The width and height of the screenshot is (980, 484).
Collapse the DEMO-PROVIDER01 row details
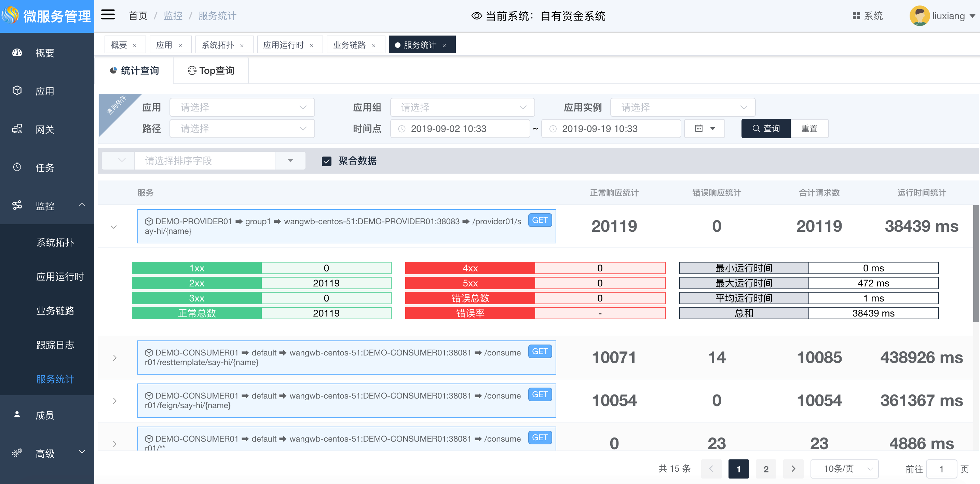point(114,227)
